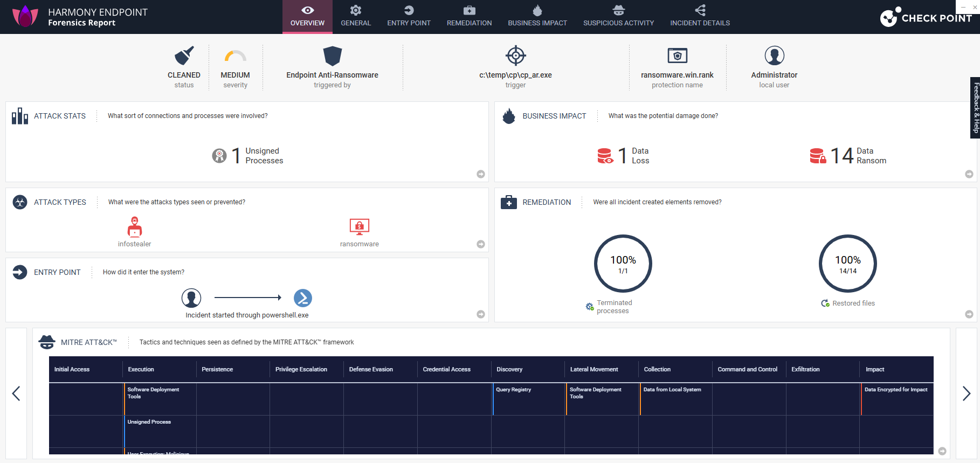Click the ransomware.win.rank protection name
Screen dimensions: 980x463
(677, 75)
